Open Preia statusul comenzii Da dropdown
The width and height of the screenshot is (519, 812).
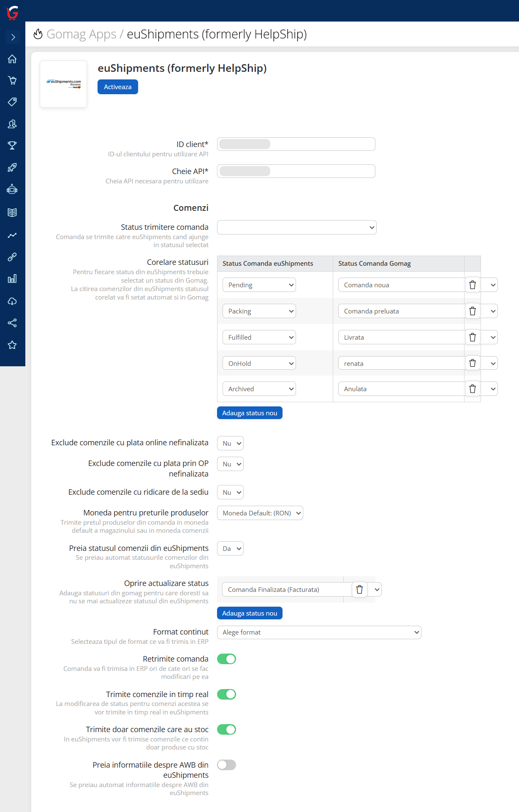coord(231,548)
